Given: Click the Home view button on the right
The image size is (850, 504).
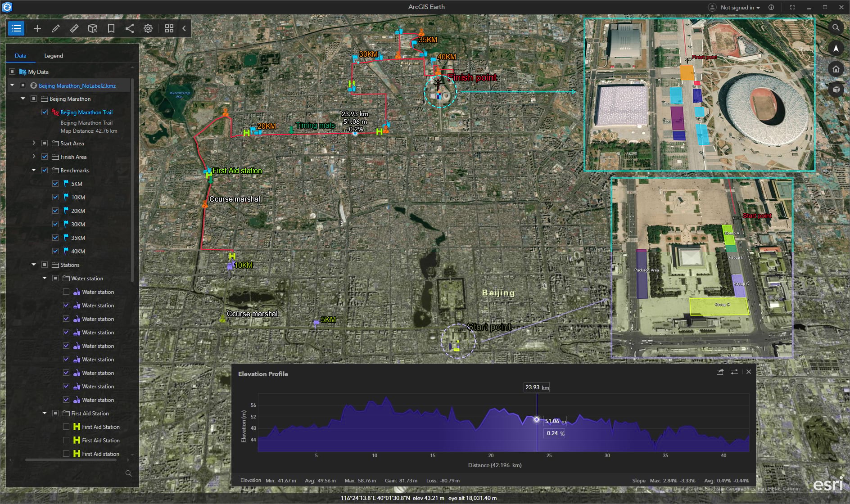Looking at the screenshot, I should [836, 69].
